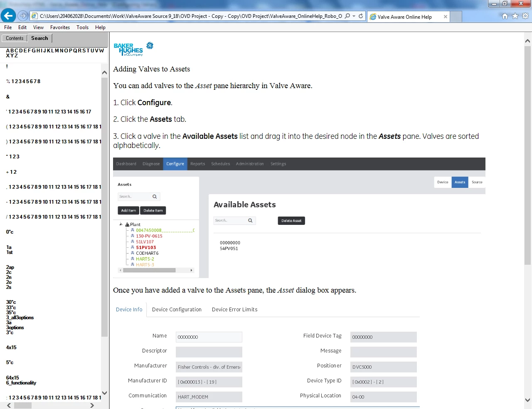The width and height of the screenshot is (532, 409).
Task: Open the Device Configuration tab
Action: coord(177,310)
